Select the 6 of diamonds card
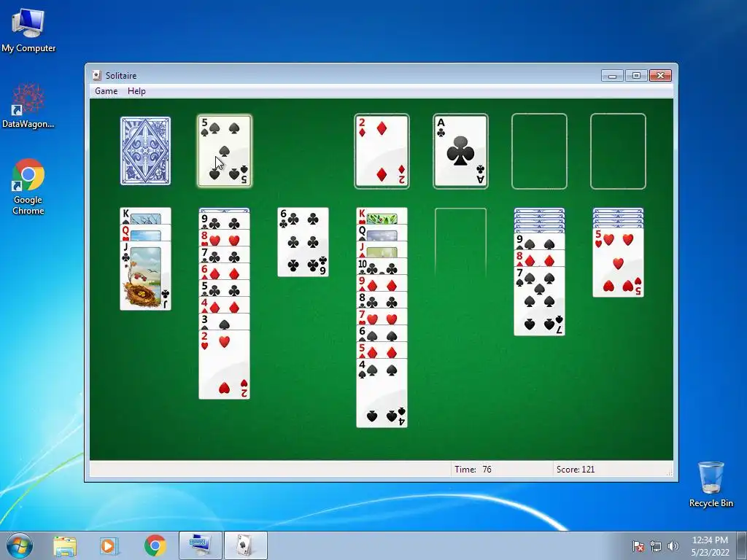 point(225,271)
